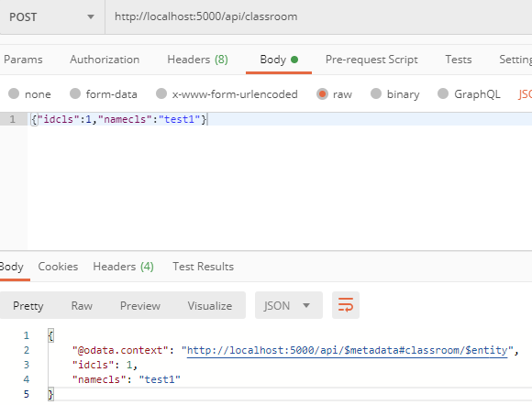Switch to the Raw response view
The height and width of the screenshot is (405, 532).
[82, 306]
